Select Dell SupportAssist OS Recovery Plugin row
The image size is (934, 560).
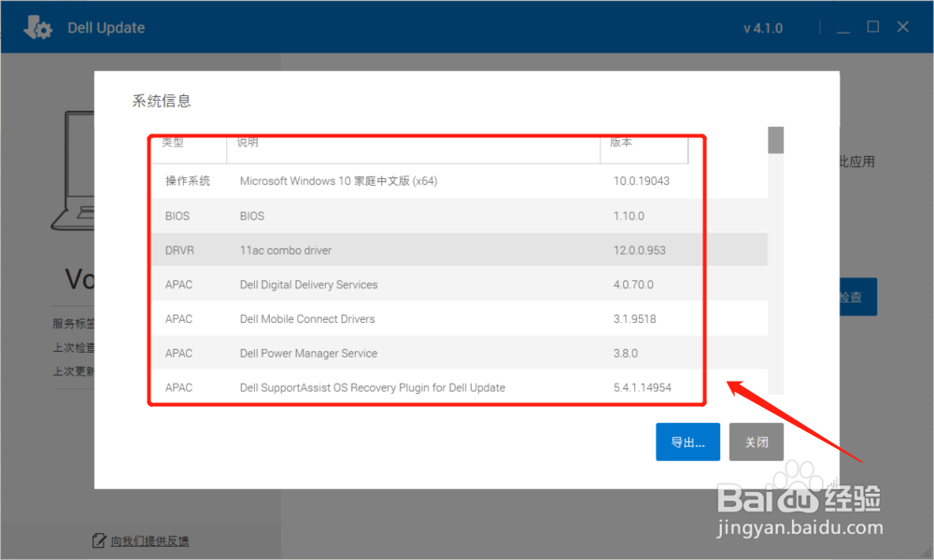click(x=460, y=387)
